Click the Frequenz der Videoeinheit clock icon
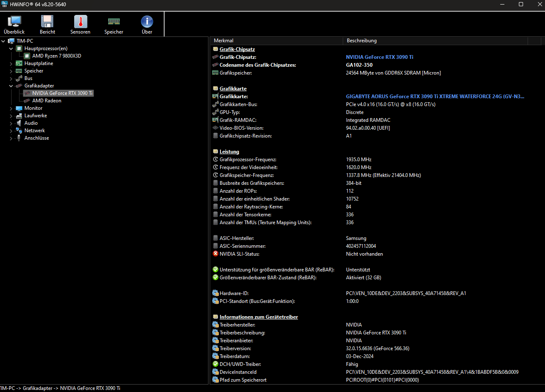The width and height of the screenshot is (545, 392). [215, 167]
